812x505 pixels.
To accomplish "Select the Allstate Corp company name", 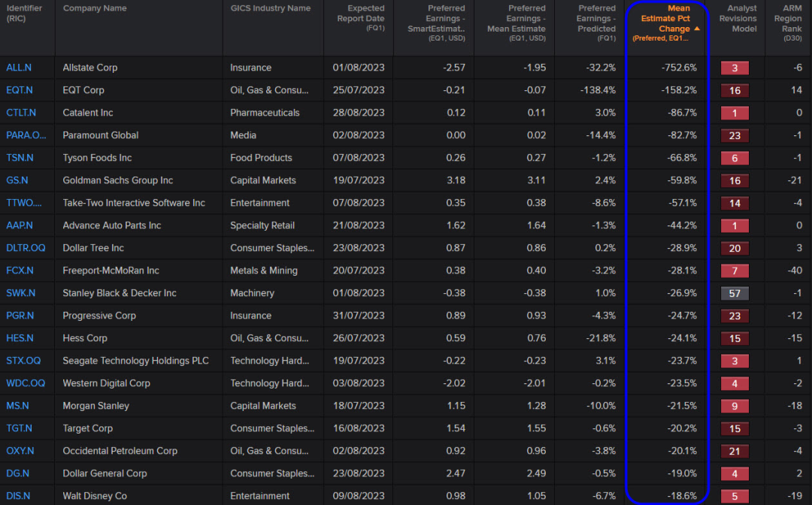I will pyautogui.click(x=90, y=68).
